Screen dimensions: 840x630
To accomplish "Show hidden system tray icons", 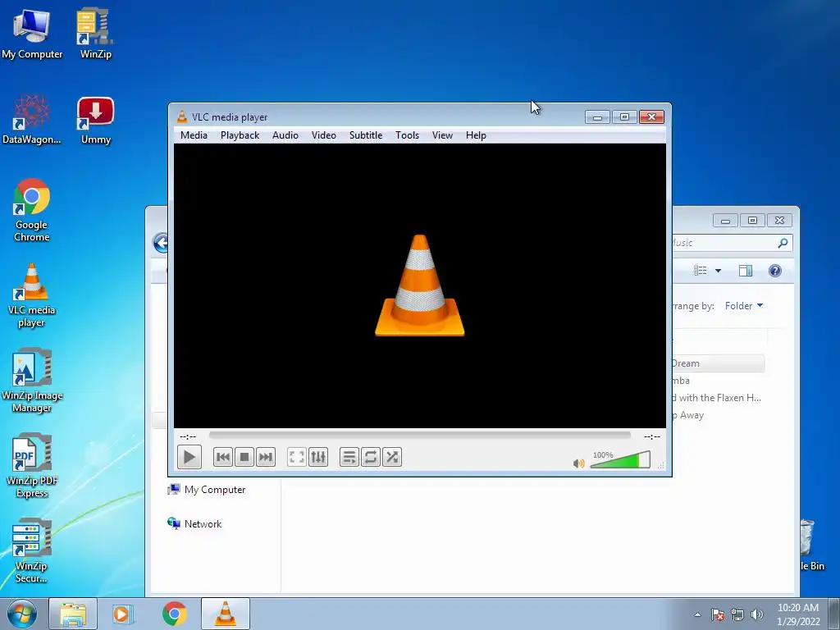I will point(697,614).
